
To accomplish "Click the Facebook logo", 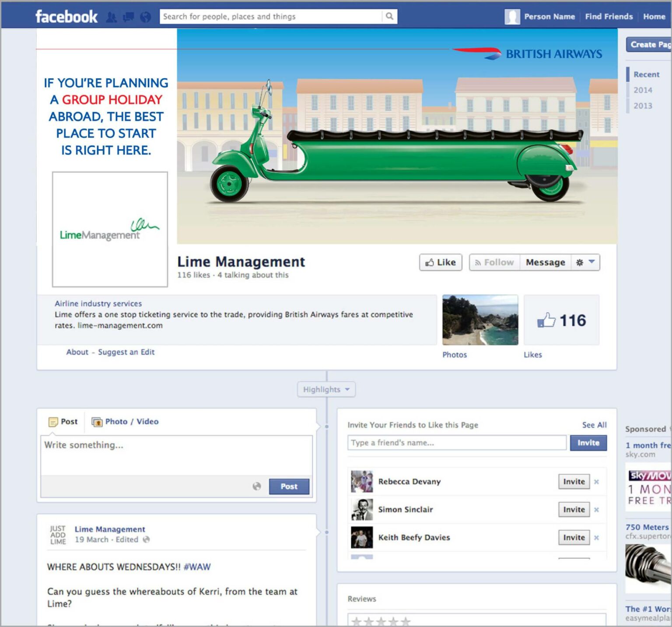I will point(66,17).
